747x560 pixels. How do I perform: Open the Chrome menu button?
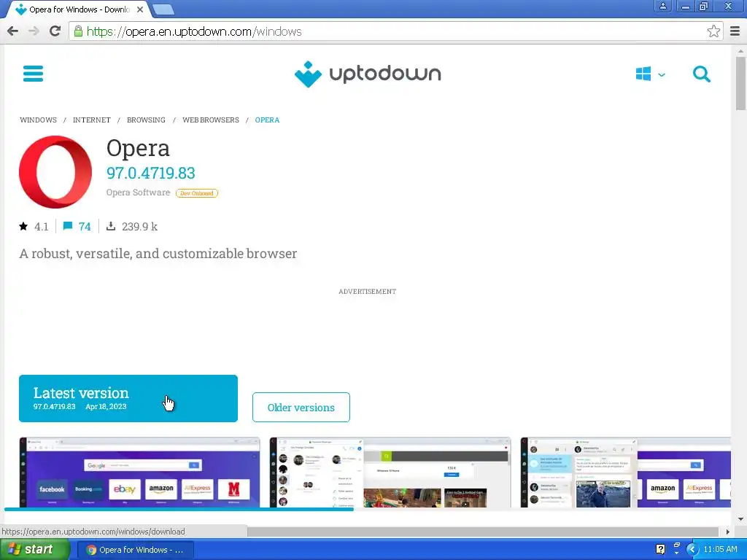coord(735,31)
